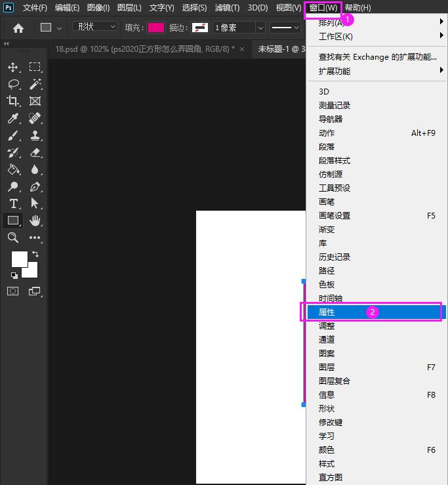
Task: Select the Horizontal Type tool
Action: [13, 203]
